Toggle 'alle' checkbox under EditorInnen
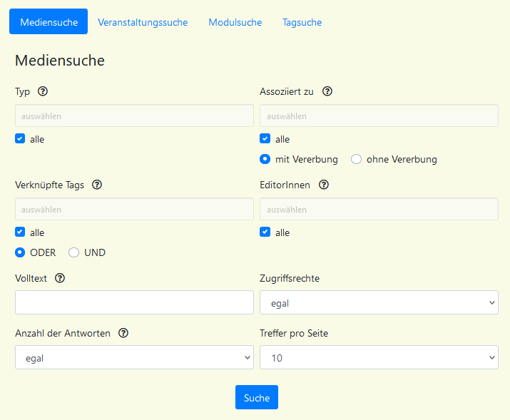This screenshot has width=510, height=420. coord(265,232)
